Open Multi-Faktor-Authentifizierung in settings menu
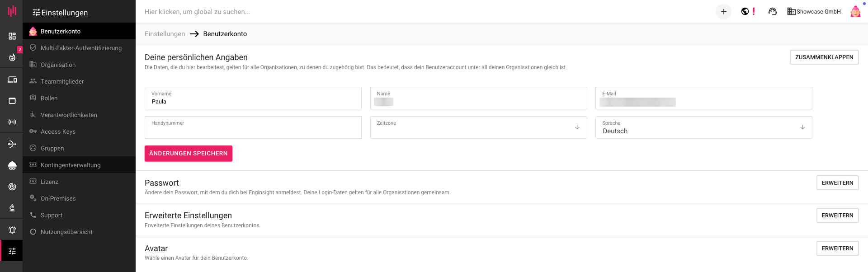The image size is (868, 272). pyautogui.click(x=81, y=48)
